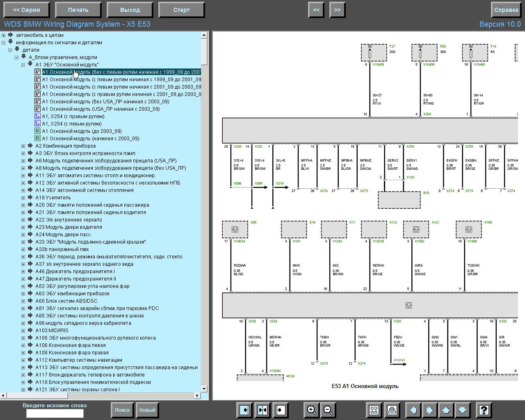Screen dimensions: 525x420
Task: Select A46 Держатель предохранителя I
Action: pos(75,271)
